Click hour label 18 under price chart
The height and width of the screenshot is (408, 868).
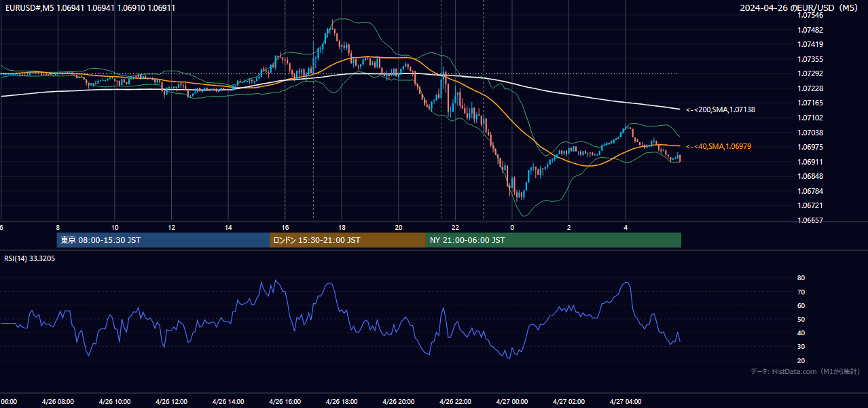coord(342,227)
